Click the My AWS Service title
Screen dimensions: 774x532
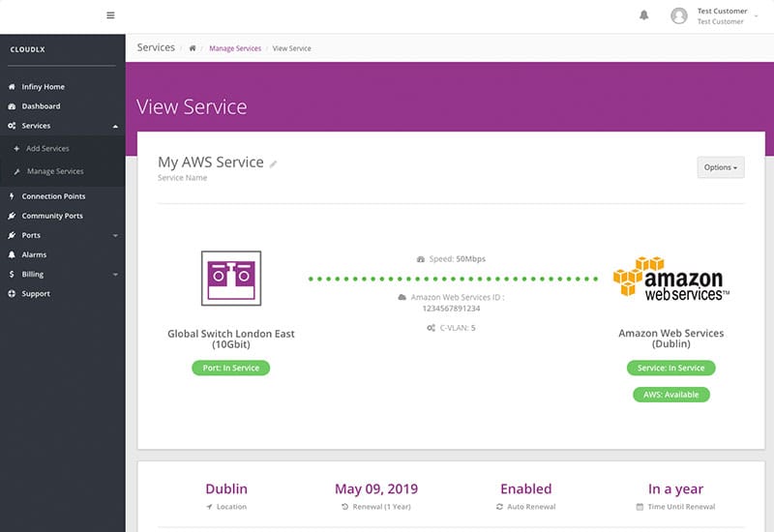[x=211, y=163]
